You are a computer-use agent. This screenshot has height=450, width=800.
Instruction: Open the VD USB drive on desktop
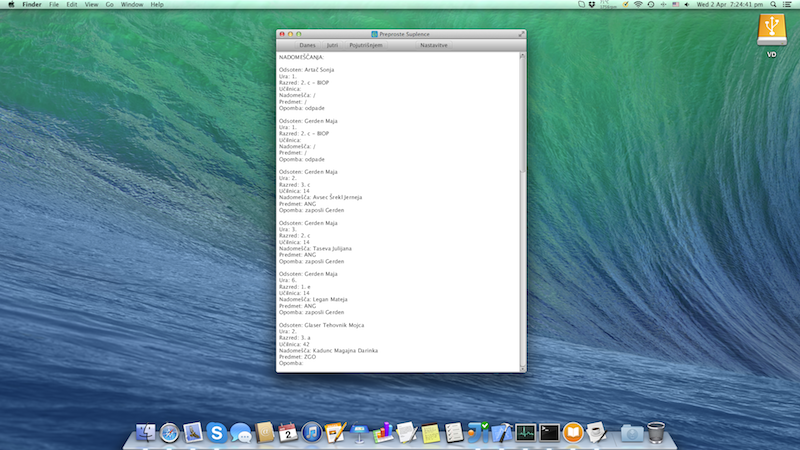[771, 31]
